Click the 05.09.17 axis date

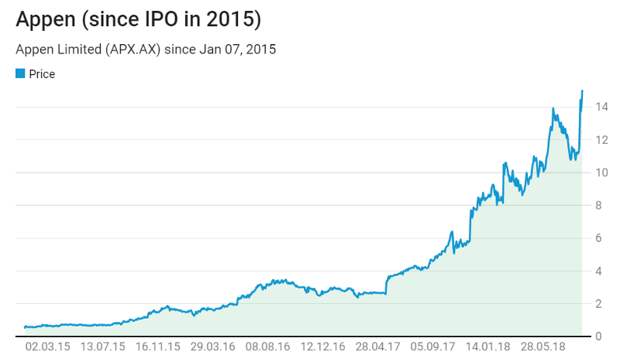[433, 347]
